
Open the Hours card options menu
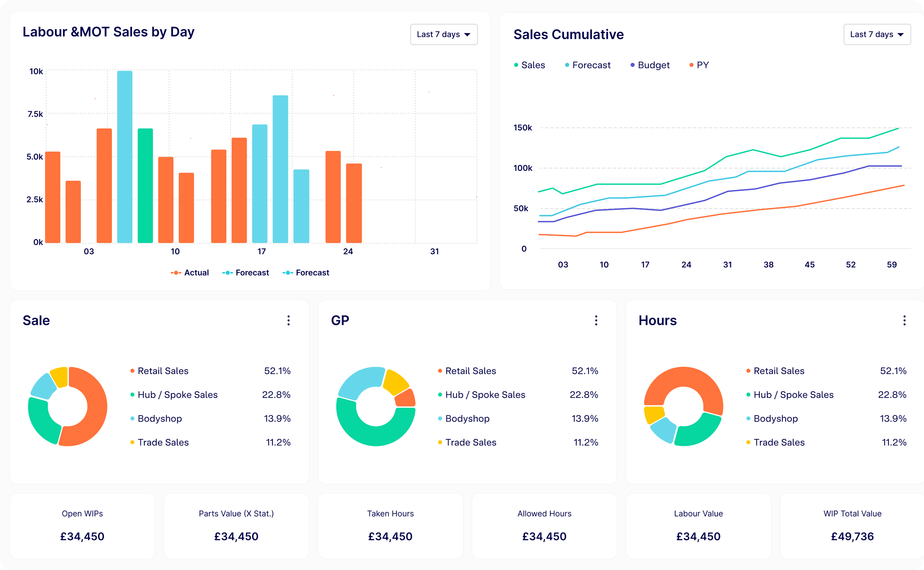[904, 321]
